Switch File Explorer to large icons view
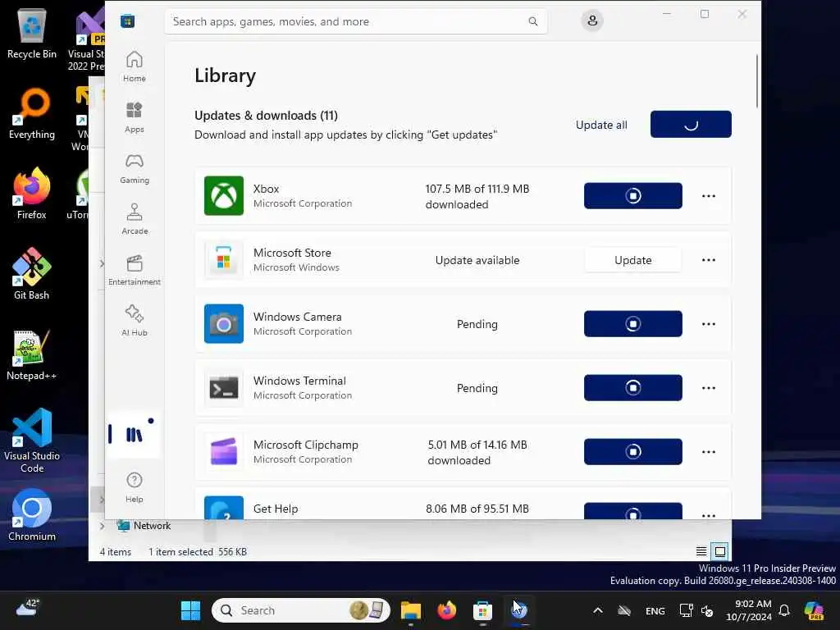Viewport: 840px width, 630px height. click(x=720, y=551)
